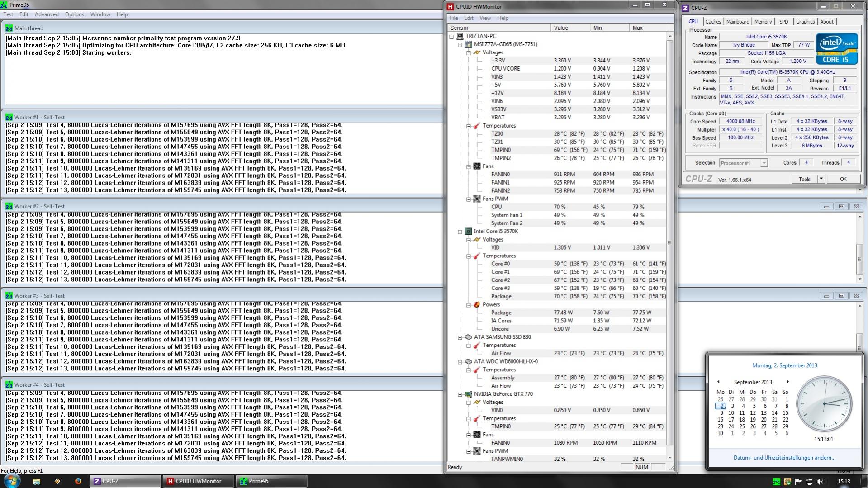
Task: Click the Worker #3 window icon in Prime95
Action: 9,296
